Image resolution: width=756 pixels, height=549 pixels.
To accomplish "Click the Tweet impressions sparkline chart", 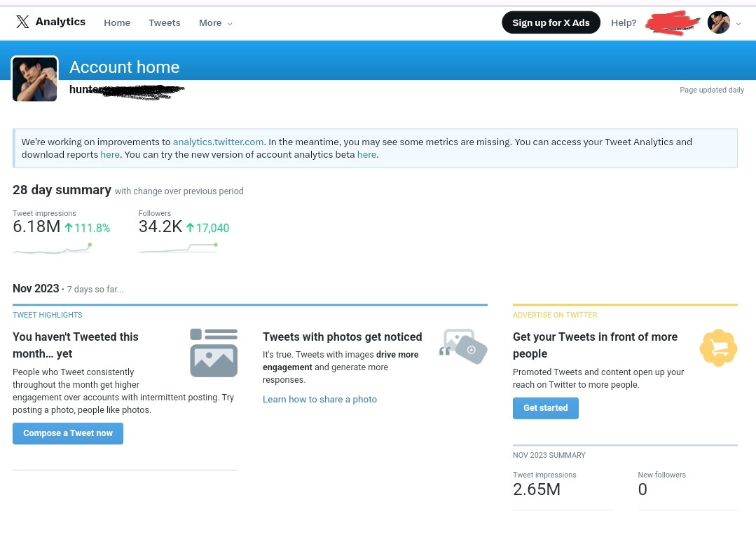I will (x=52, y=248).
